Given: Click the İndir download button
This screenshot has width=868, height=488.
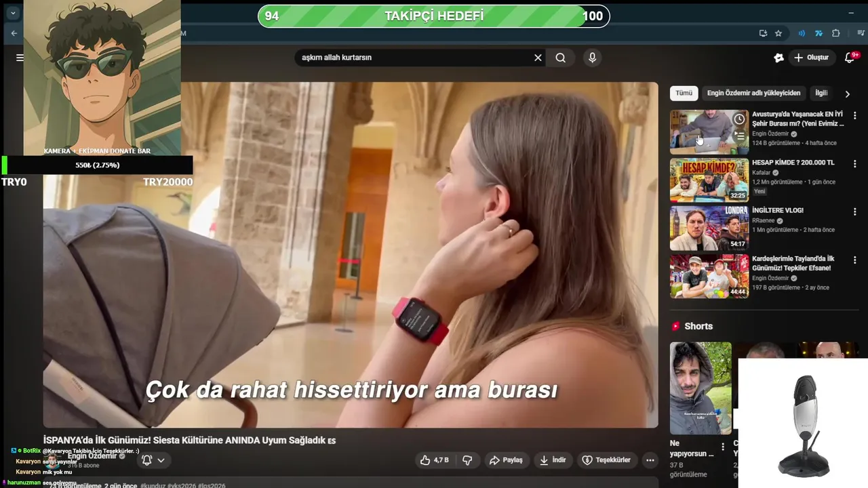Looking at the screenshot, I should (x=552, y=460).
